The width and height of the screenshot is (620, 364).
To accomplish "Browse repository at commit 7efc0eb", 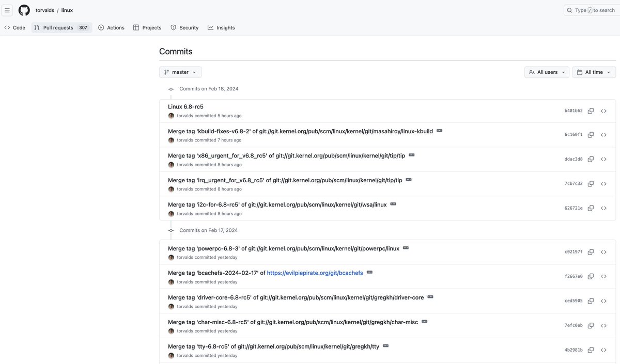I will pos(603,325).
